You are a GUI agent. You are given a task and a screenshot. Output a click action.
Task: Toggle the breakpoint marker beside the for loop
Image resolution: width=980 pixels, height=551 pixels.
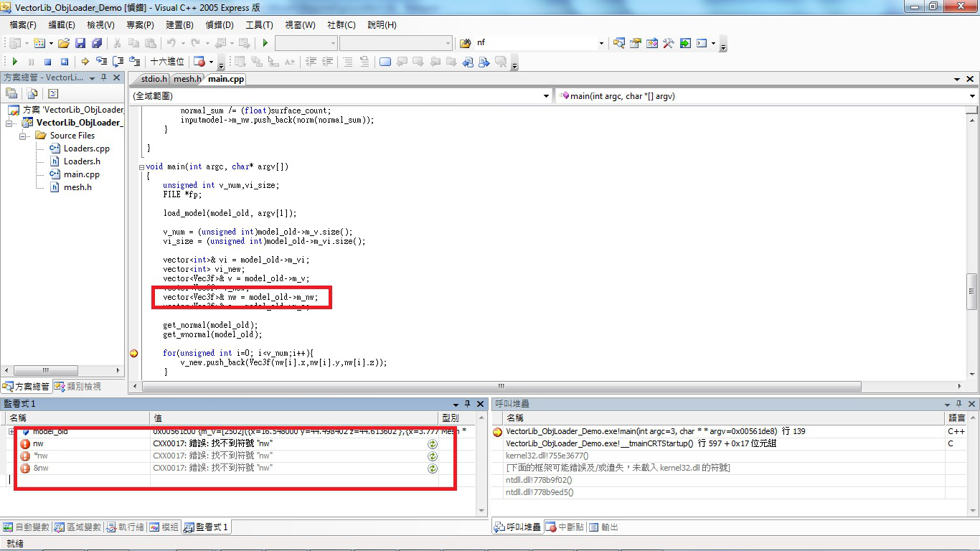[x=133, y=353]
